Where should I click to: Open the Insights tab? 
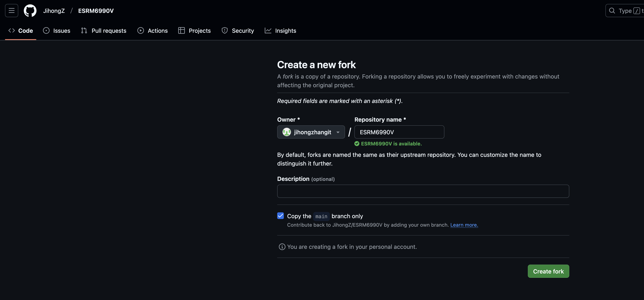[280, 30]
